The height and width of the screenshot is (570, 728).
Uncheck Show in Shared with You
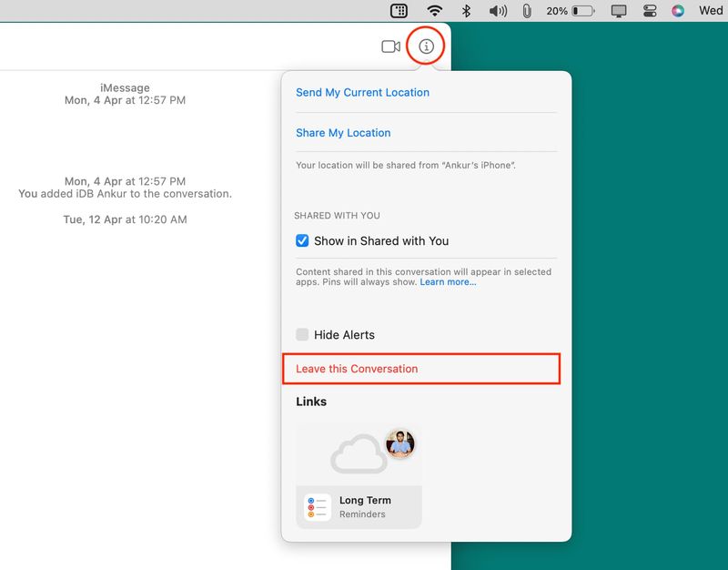(x=302, y=240)
